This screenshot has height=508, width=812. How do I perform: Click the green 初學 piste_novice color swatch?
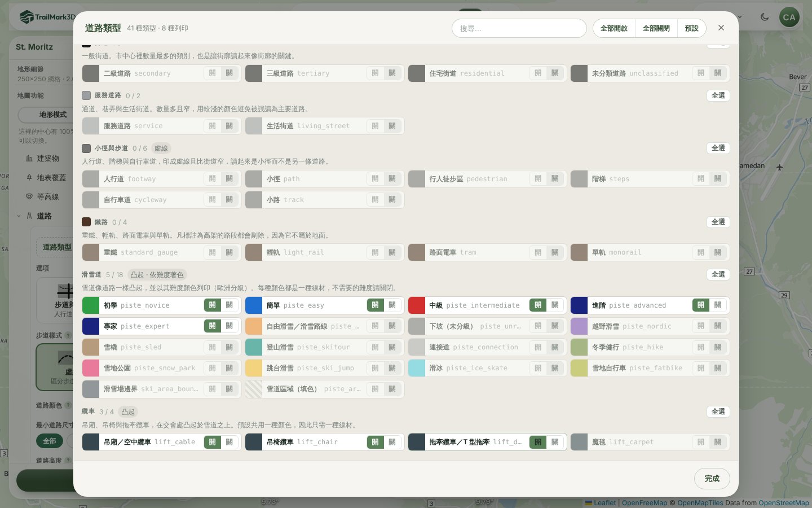91,305
